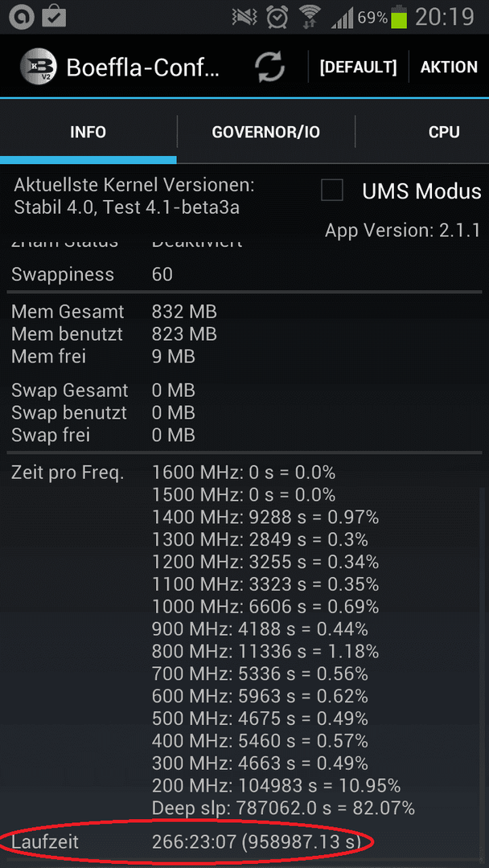Open the [DEFAULT] profile selector
Viewport: 489px width, 868px height.
point(358,67)
